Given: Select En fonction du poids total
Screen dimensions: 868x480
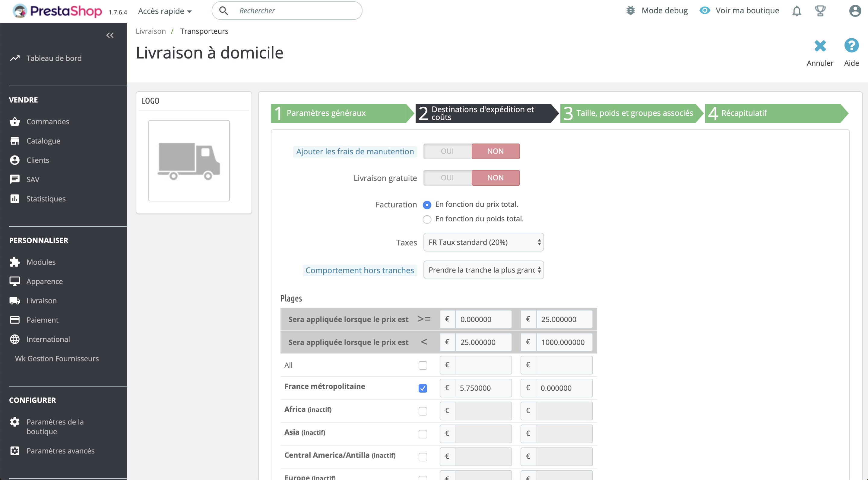Looking at the screenshot, I should tap(427, 219).
